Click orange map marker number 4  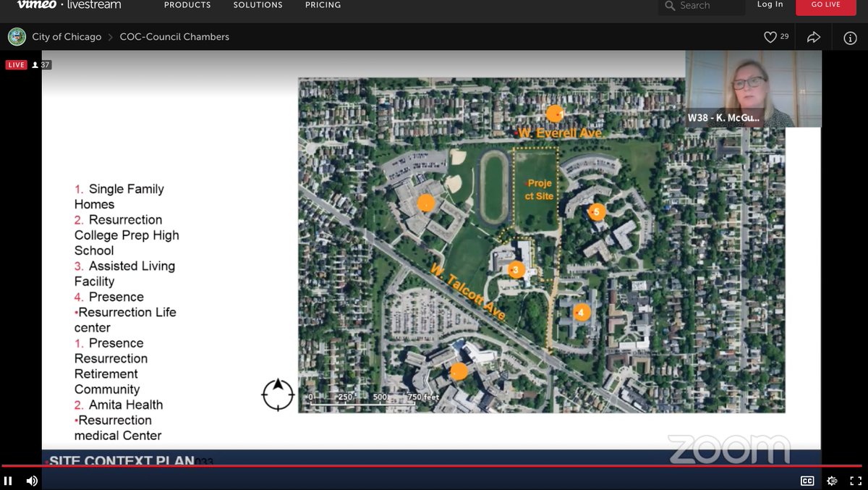tap(582, 313)
